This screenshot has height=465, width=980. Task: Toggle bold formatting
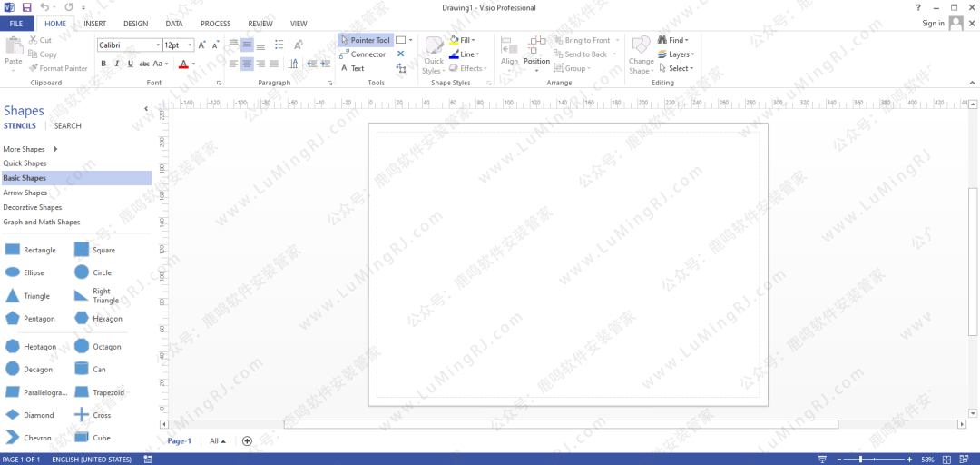pyautogui.click(x=103, y=64)
